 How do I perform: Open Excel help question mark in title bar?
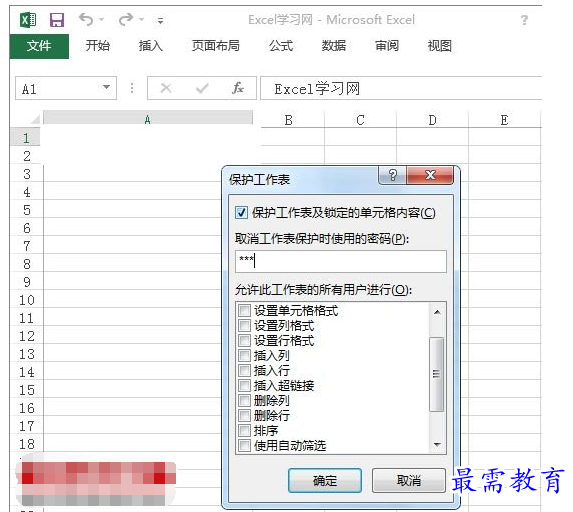pyautogui.click(x=524, y=20)
